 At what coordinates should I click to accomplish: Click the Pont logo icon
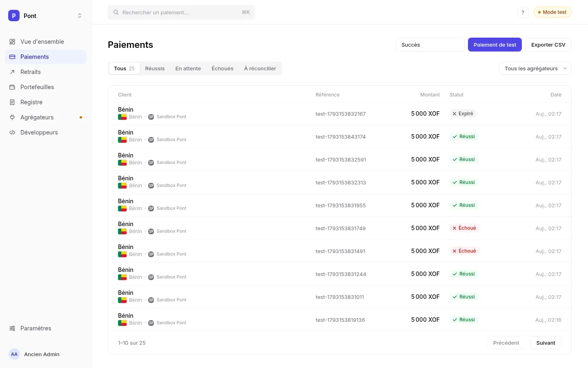tap(14, 16)
